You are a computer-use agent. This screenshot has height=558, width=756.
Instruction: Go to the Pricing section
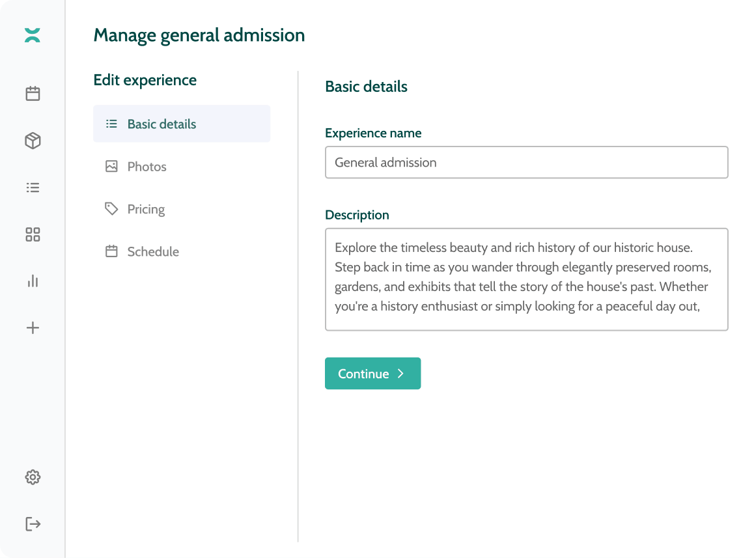click(146, 209)
